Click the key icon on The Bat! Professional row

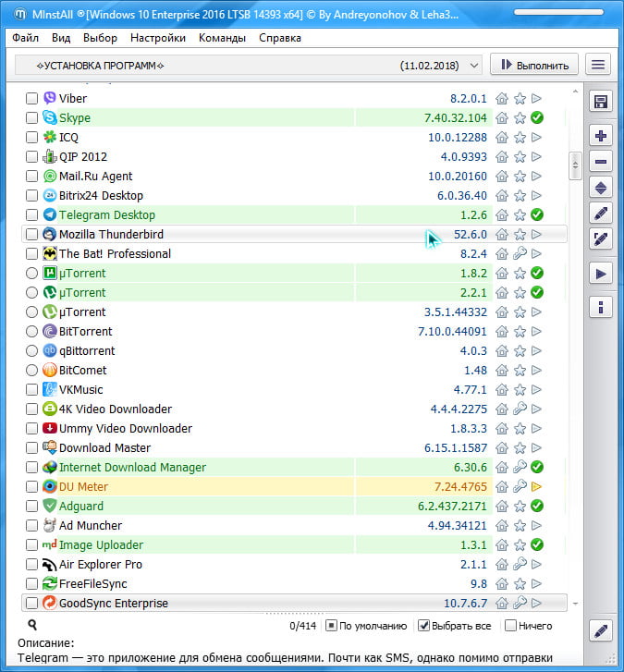click(x=520, y=253)
